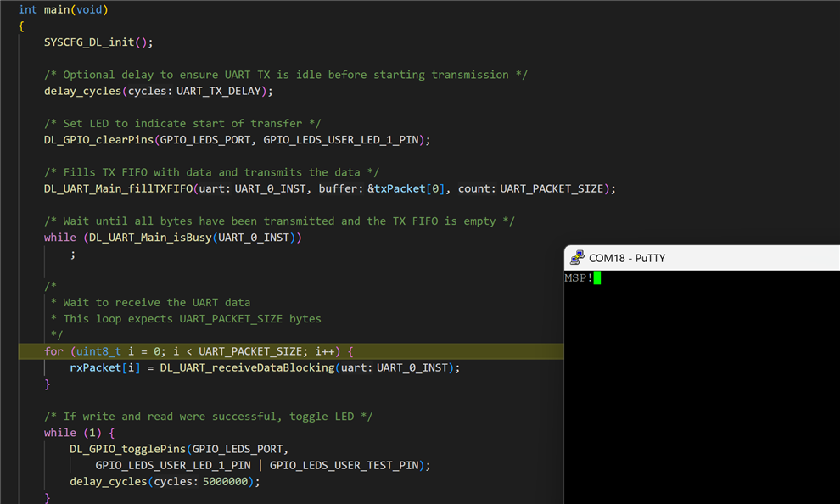The image size is (840, 504).
Task: Click the empty black PuTTY terminal area
Action: pos(703,390)
